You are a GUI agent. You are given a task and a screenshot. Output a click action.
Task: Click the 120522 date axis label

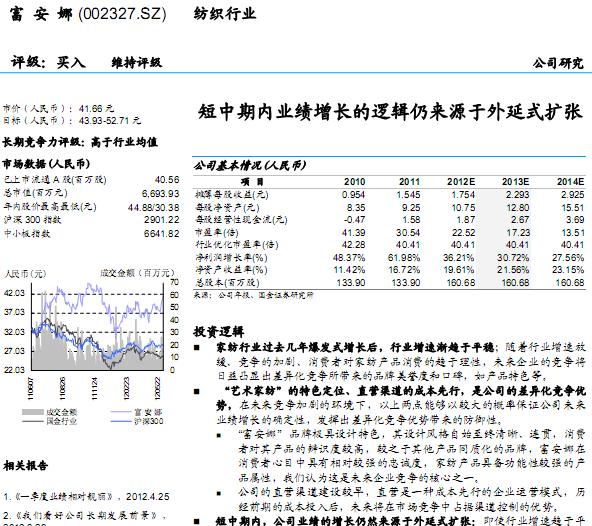coord(157,388)
